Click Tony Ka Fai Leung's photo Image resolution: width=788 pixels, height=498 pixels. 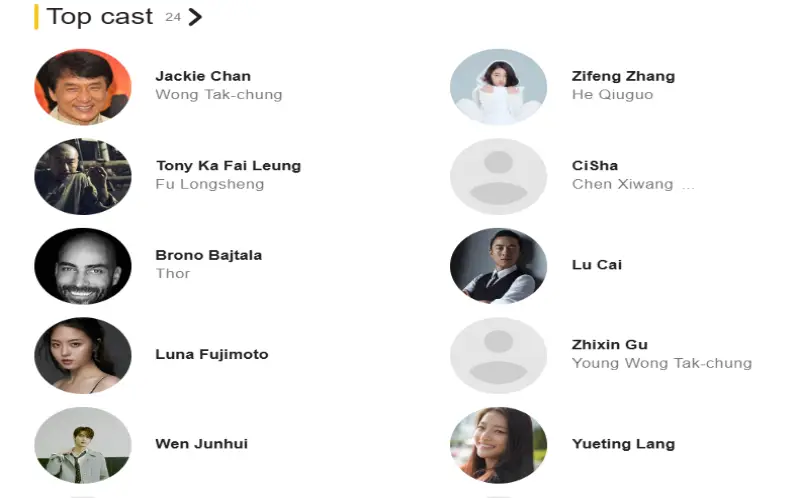coord(83,176)
